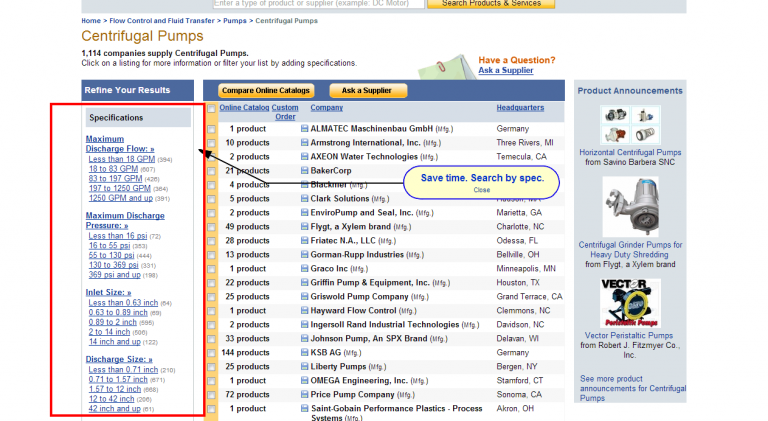
Task: Check the box for ALMATEC Maschinenbau row
Action: 211,129
